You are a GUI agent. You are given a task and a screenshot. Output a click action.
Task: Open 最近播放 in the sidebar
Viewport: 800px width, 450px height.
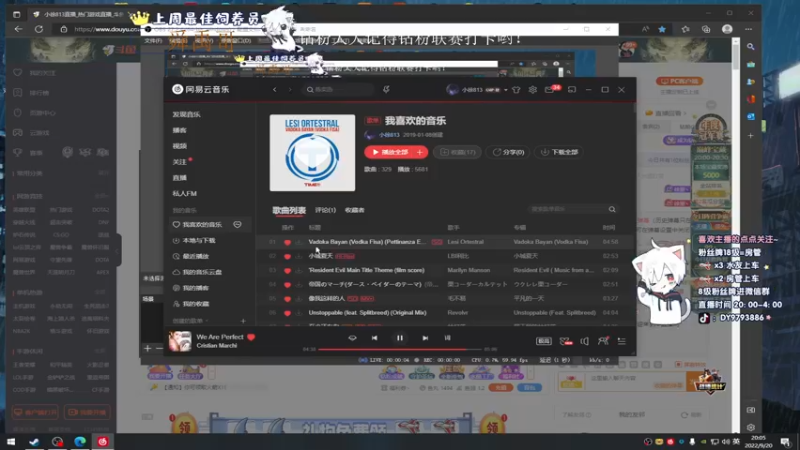(191, 256)
